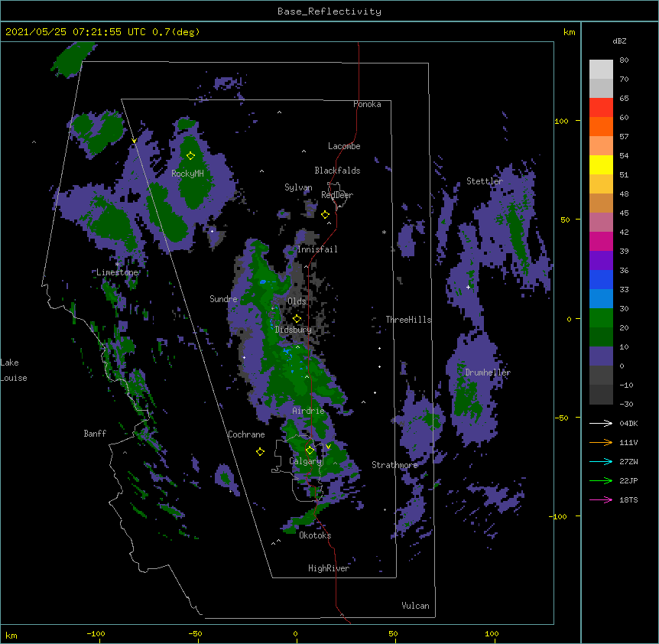Click the HighRiver town label
The image size is (659, 644).
(x=329, y=568)
